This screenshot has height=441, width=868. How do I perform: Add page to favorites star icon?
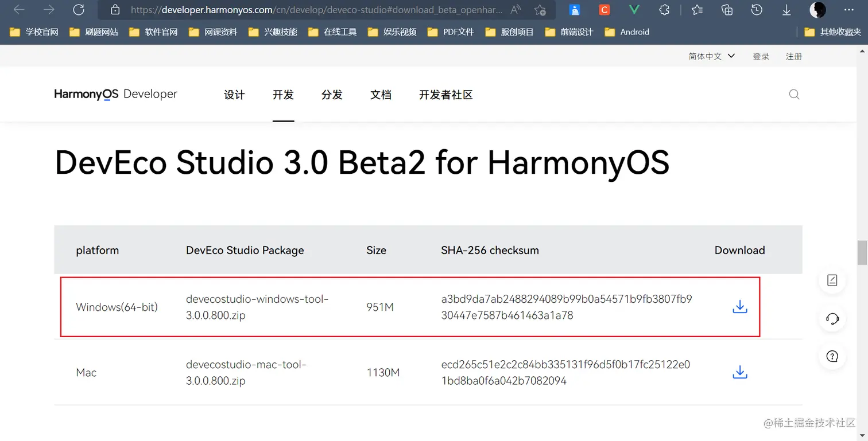(540, 10)
